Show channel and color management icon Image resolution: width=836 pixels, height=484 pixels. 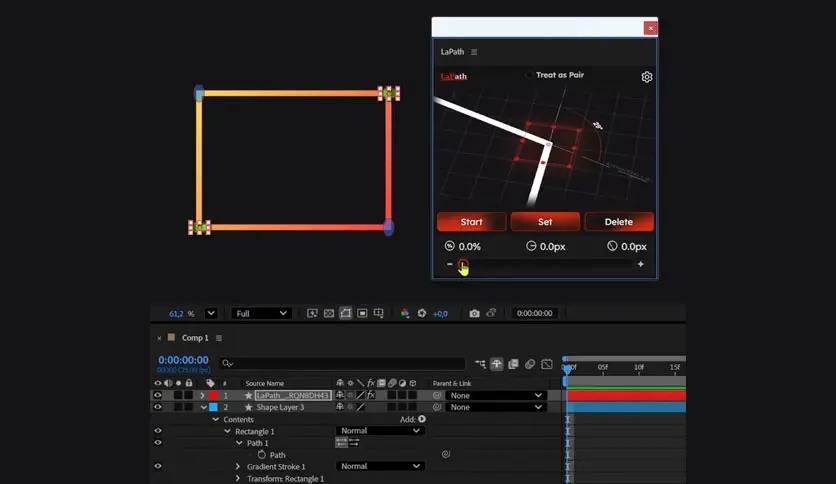[405, 313]
